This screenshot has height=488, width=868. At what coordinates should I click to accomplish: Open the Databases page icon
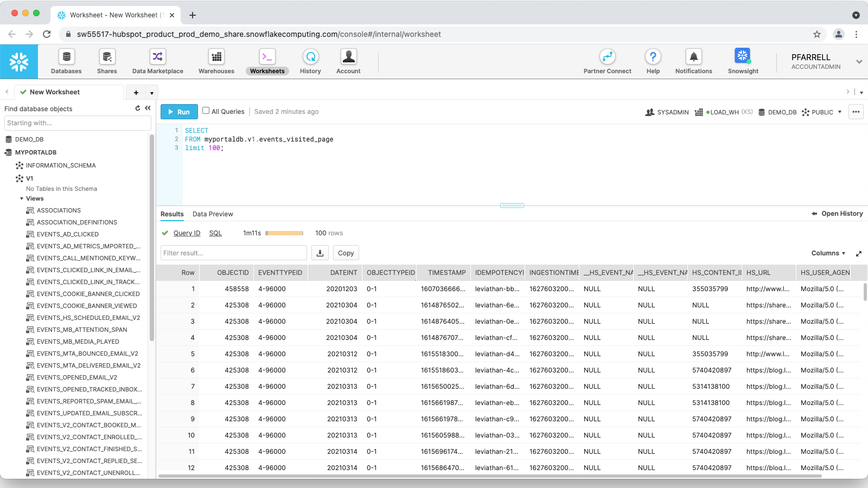(x=66, y=57)
